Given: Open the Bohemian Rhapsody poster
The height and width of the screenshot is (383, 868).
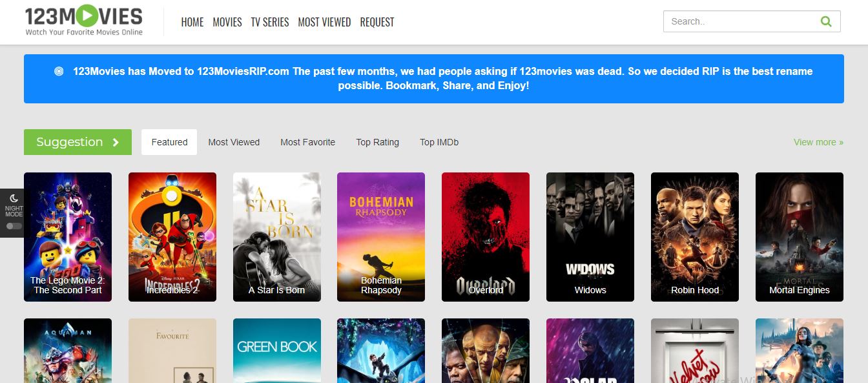Looking at the screenshot, I should (381, 237).
